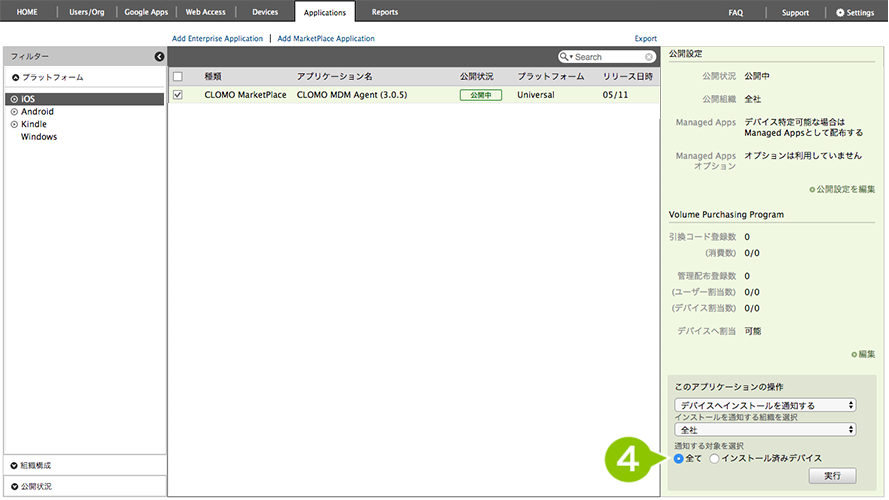This screenshot has height=500, width=889.
Task: Clear the search field with x icon
Action: [649, 57]
